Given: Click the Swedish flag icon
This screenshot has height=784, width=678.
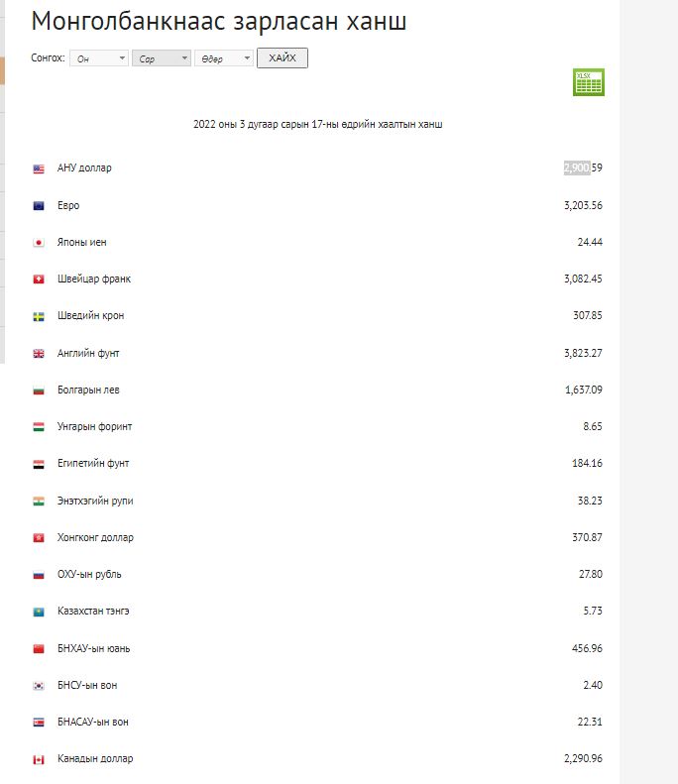Looking at the screenshot, I should [x=39, y=316].
